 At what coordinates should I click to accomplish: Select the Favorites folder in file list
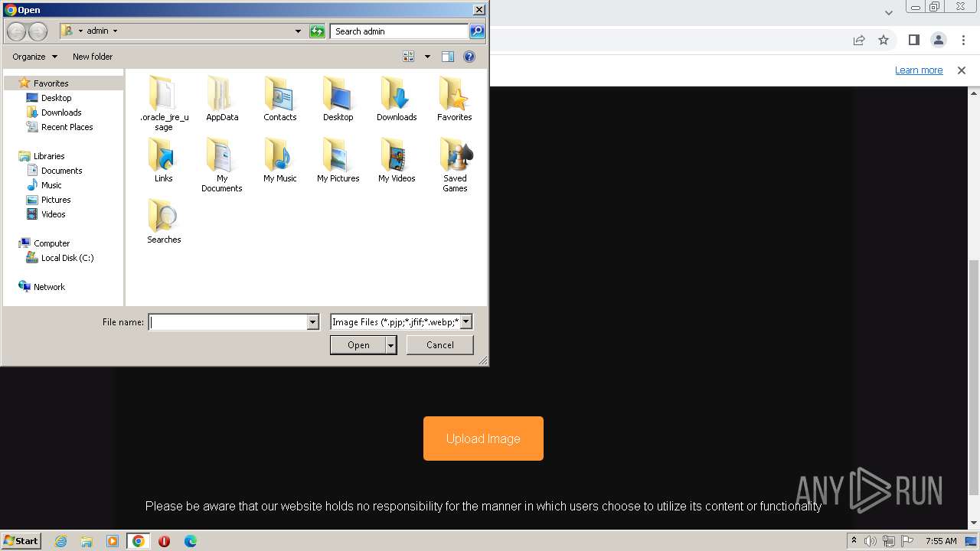tap(455, 99)
